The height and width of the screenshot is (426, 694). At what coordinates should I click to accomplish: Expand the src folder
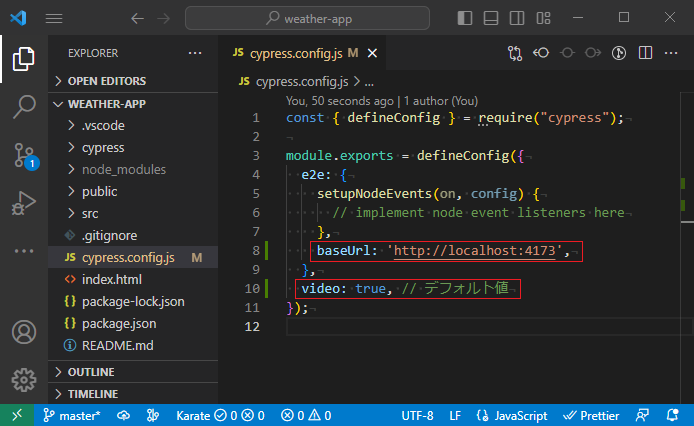[x=133, y=213]
